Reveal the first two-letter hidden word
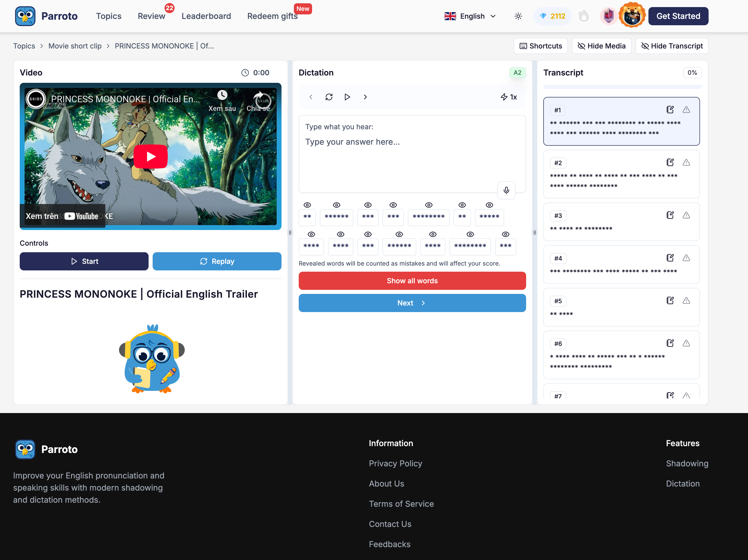The width and height of the screenshot is (748, 560). [x=307, y=205]
